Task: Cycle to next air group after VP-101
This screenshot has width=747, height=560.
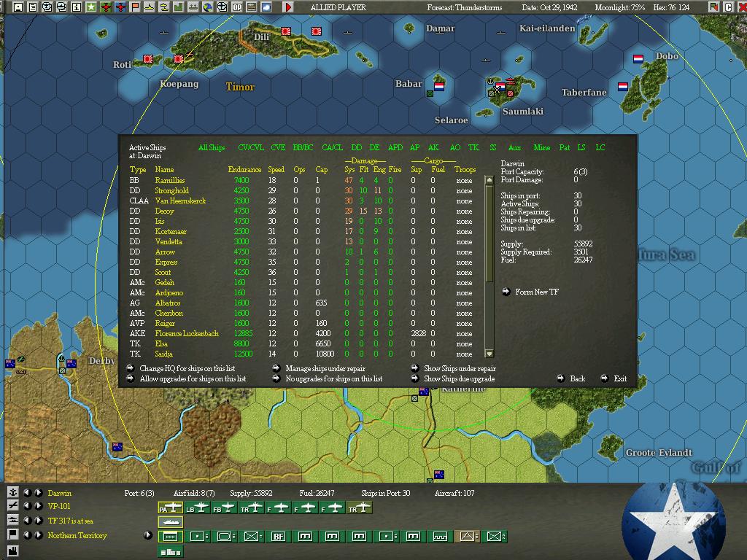Action: pos(39,506)
